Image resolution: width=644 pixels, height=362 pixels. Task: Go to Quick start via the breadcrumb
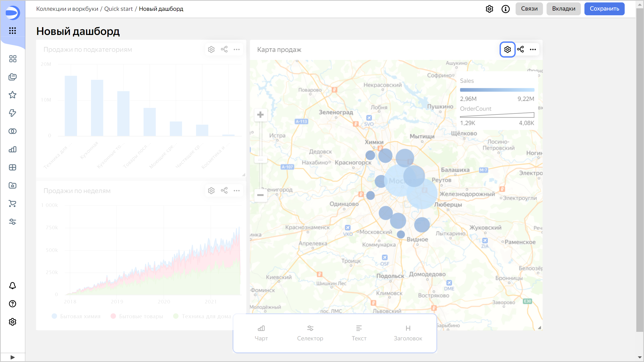(118, 9)
